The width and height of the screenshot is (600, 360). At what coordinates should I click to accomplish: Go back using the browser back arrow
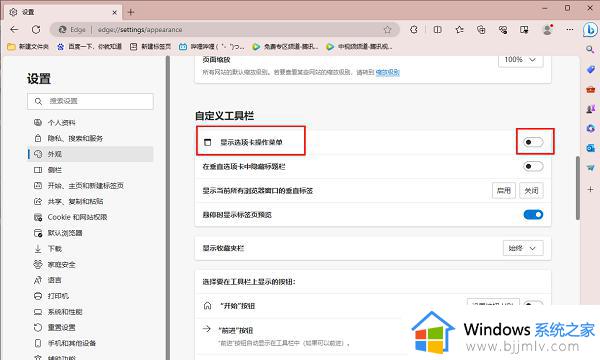coord(14,29)
